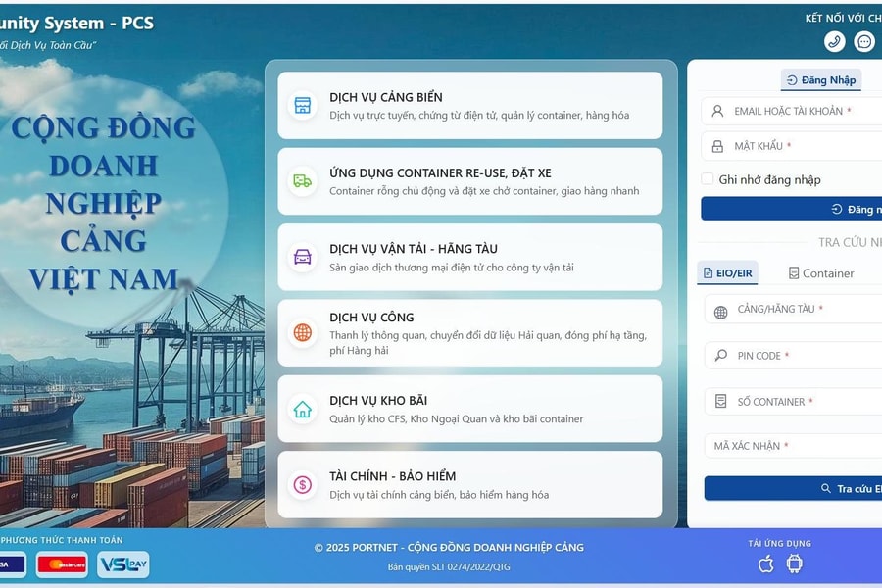Click the phone contact icon

coord(835,41)
